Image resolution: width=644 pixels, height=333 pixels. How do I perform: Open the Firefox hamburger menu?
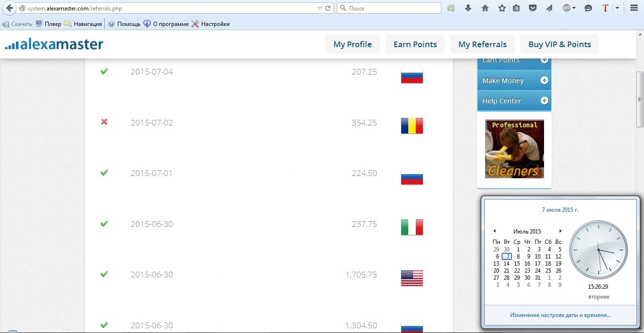pyautogui.click(x=634, y=8)
